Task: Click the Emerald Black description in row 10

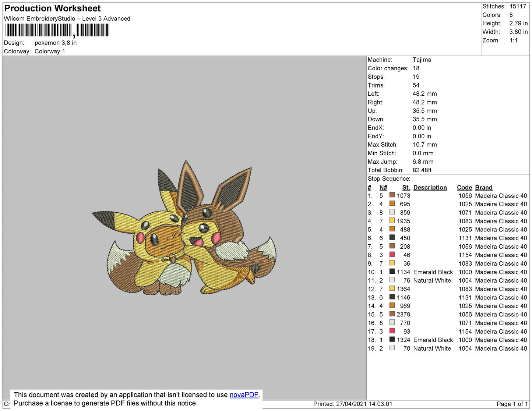Action: tap(433, 272)
